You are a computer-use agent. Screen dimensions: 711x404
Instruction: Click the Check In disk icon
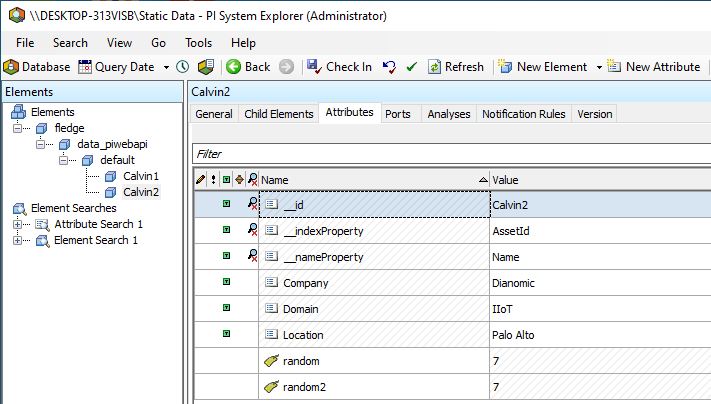click(x=314, y=67)
